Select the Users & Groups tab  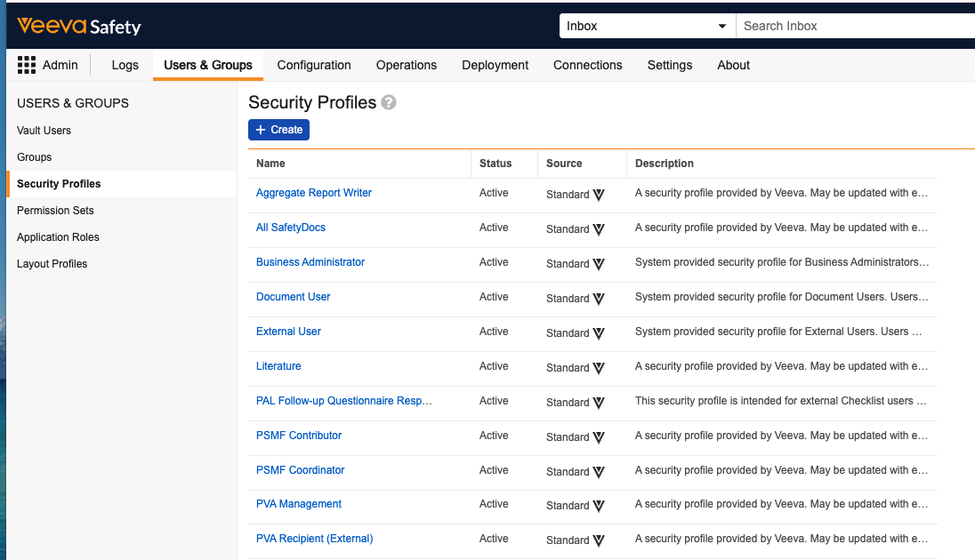point(207,65)
